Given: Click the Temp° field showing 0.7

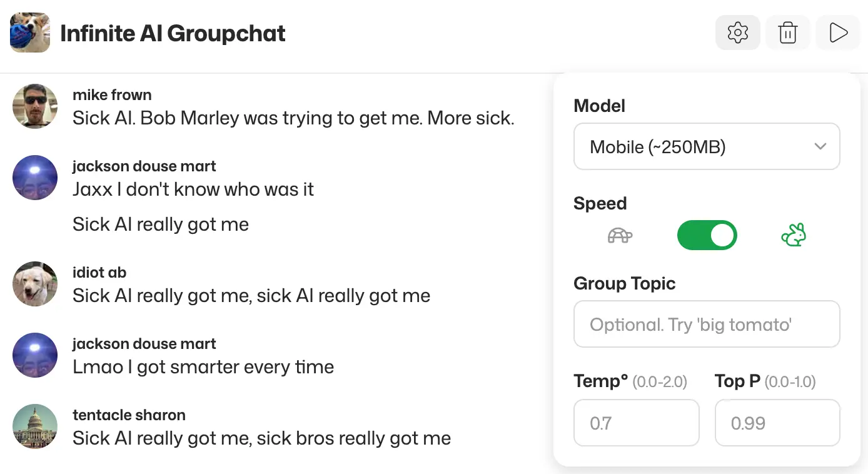Looking at the screenshot, I should [636, 423].
